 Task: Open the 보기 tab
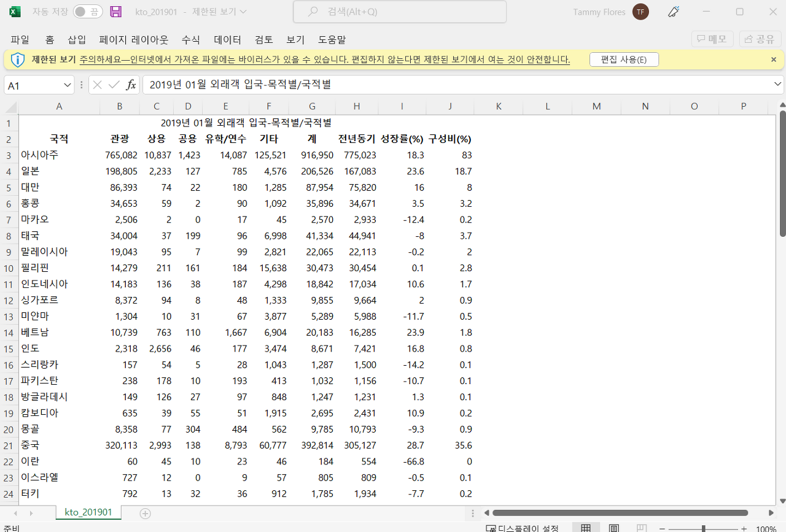[295, 39]
